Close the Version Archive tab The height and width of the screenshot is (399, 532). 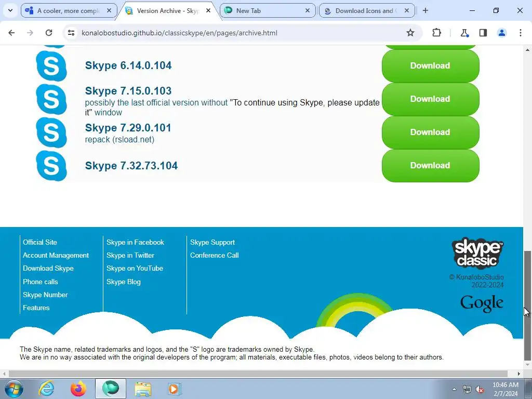pyautogui.click(x=208, y=11)
